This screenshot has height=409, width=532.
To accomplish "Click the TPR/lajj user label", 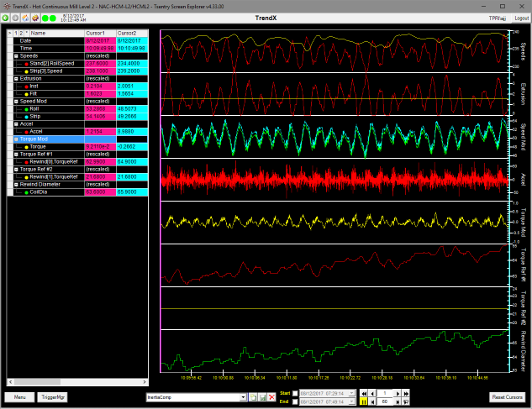I will coord(498,18).
